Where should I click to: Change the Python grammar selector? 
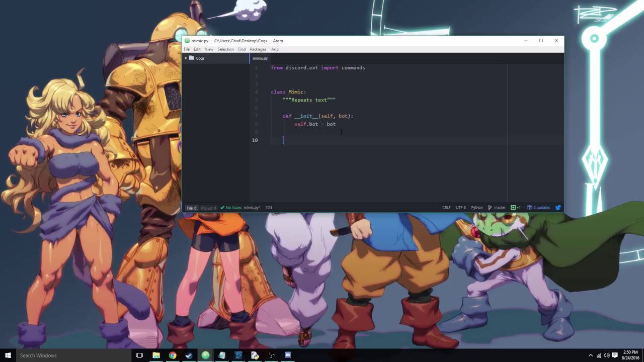[x=476, y=208]
